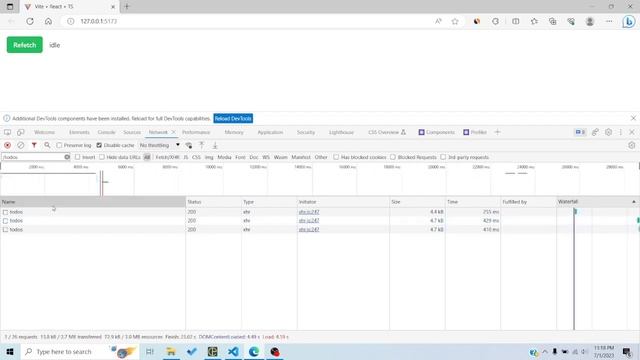
Task: Enable Blocked Requests checkbox
Action: 393,157
